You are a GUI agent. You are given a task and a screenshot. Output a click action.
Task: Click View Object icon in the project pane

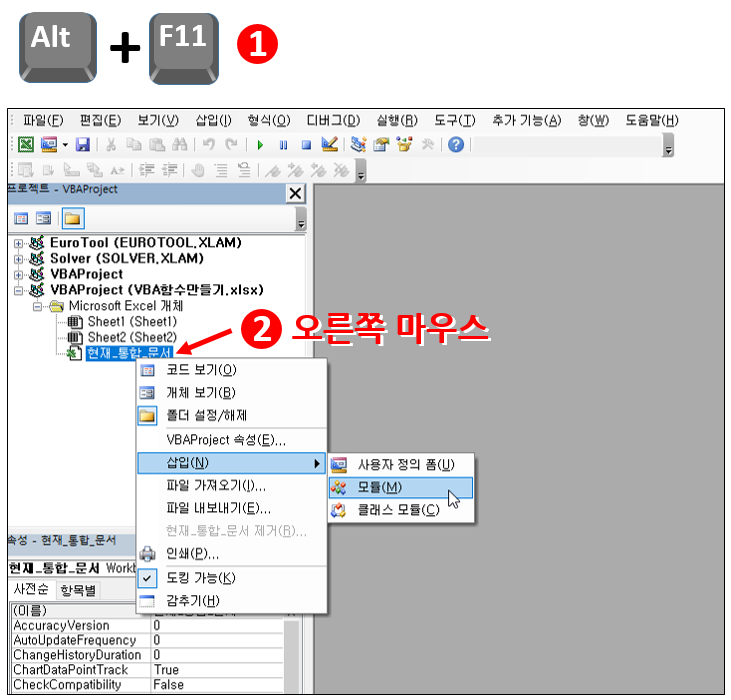coord(43,219)
